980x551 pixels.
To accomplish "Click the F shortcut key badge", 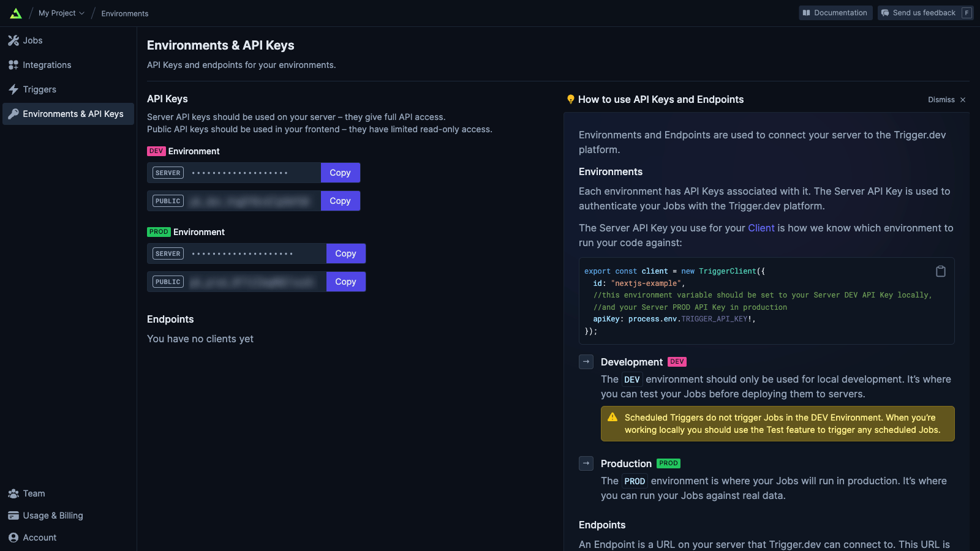I will (x=967, y=13).
